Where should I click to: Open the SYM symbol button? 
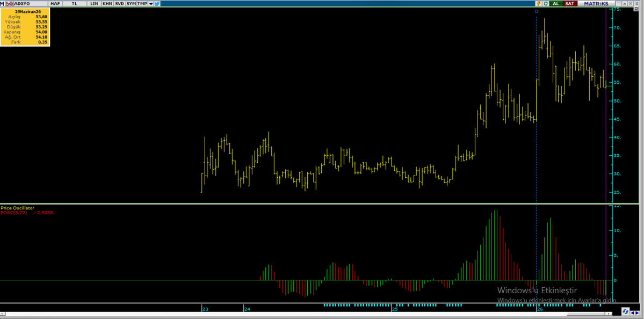tap(132, 3)
